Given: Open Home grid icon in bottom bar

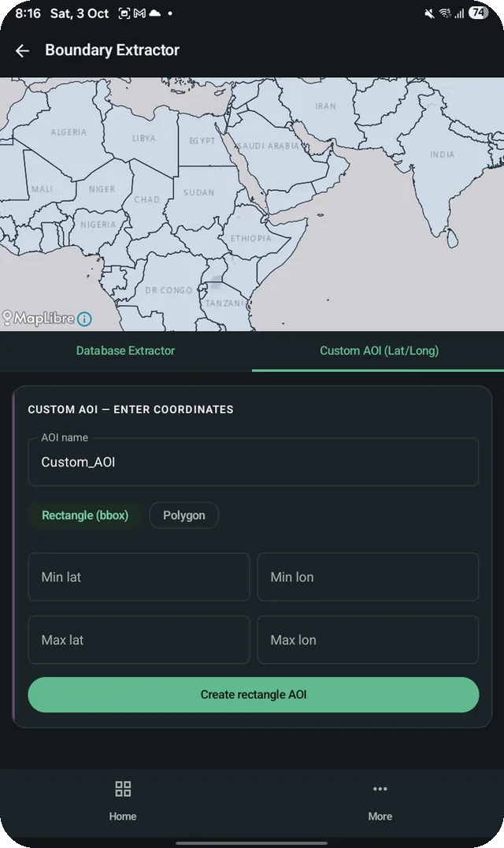Looking at the screenshot, I should 123,789.
